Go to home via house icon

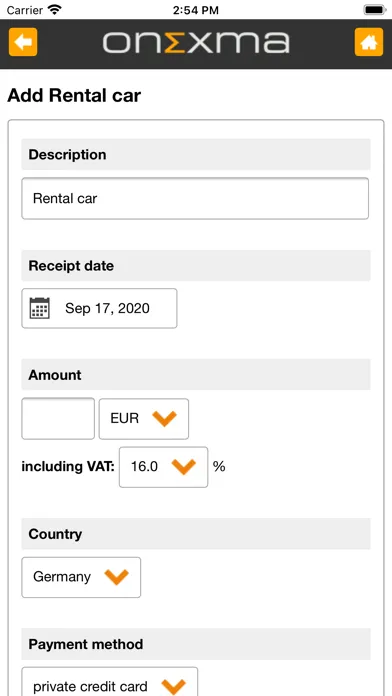[368, 42]
